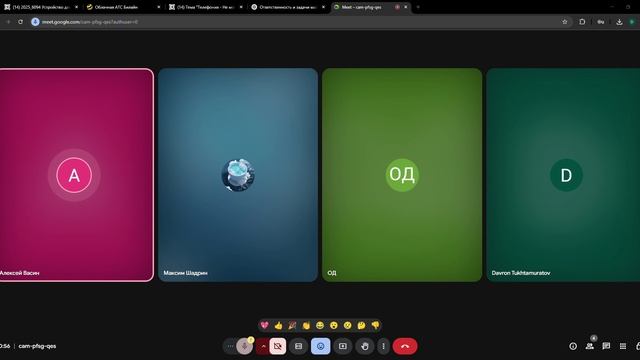Open the activities panel icon

[623, 346]
